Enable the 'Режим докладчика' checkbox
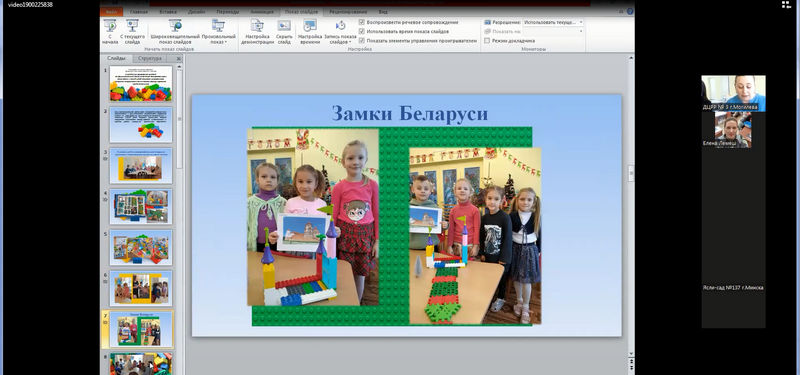 point(487,40)
